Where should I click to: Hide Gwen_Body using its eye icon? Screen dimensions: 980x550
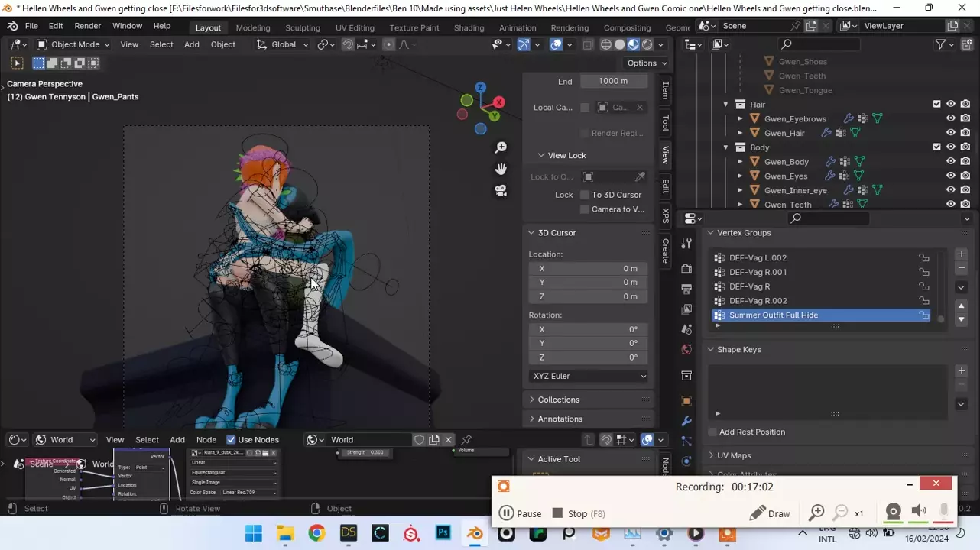tap(951, 162)
